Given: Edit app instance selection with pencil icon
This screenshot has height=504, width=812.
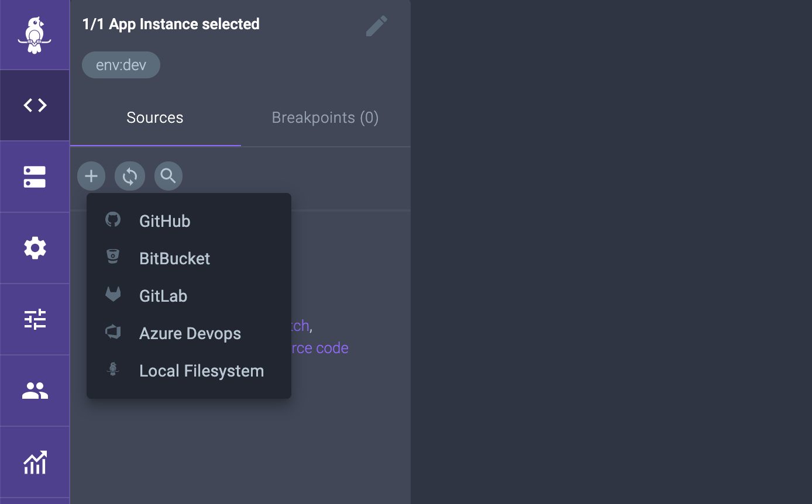Looking at the screenshot, I should (x=376, y=26).
